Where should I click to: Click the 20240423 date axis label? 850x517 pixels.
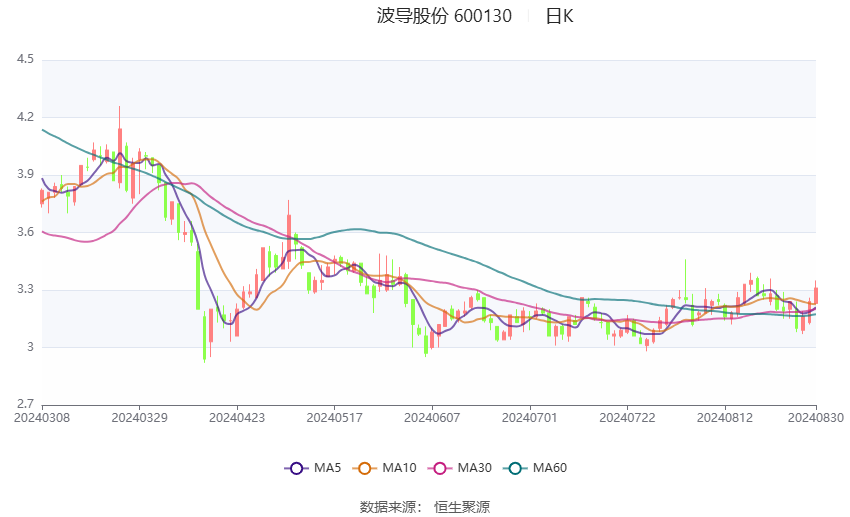tap(236, 416)
